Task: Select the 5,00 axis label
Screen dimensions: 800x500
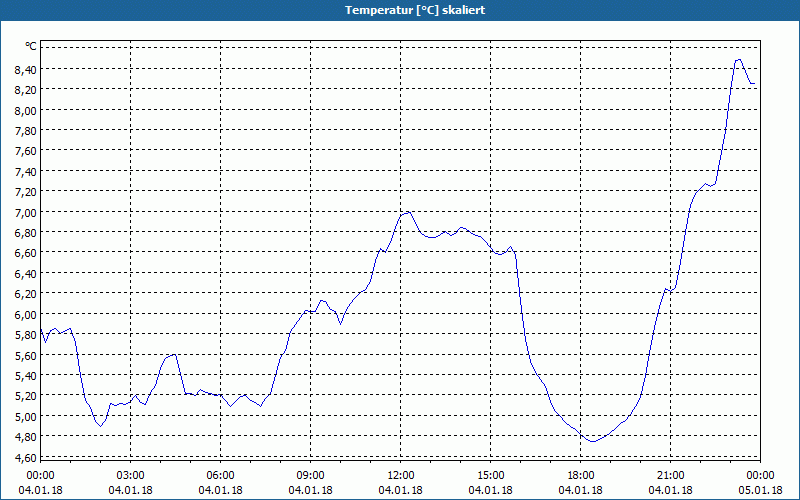Action: pyautogui.click(x=26, y=416)
